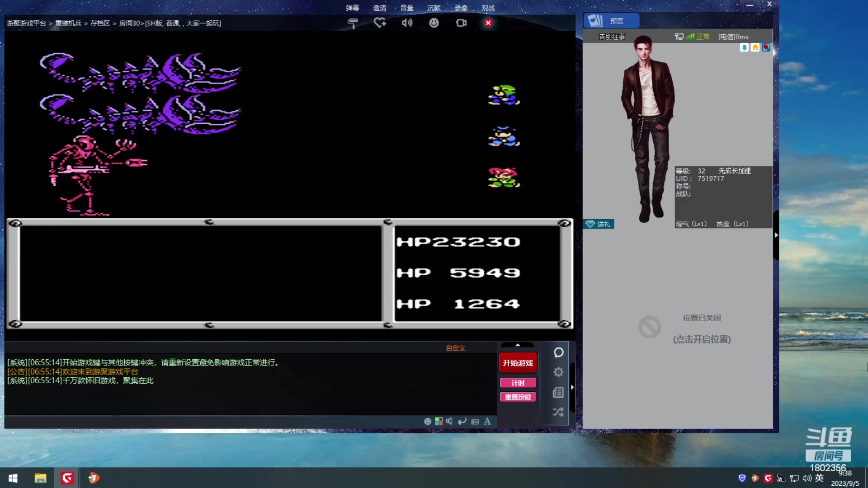
Task: Click the network computer status icon
Action: 679,37
